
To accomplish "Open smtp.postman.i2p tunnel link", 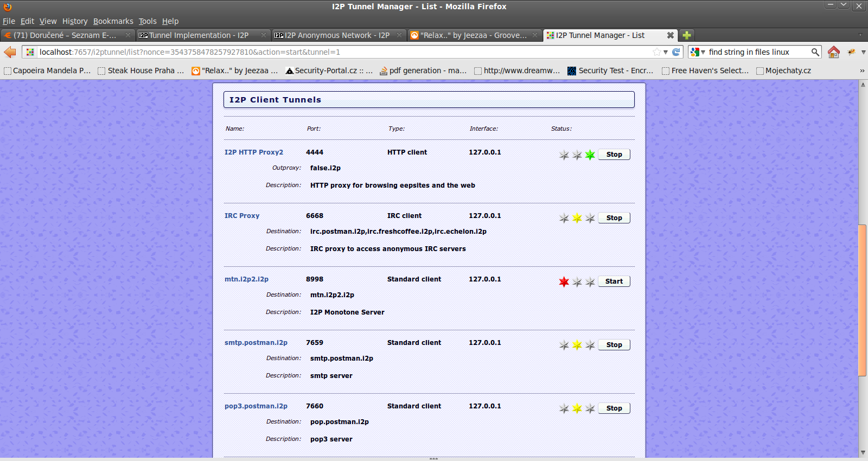I will [x=256, y=343].
